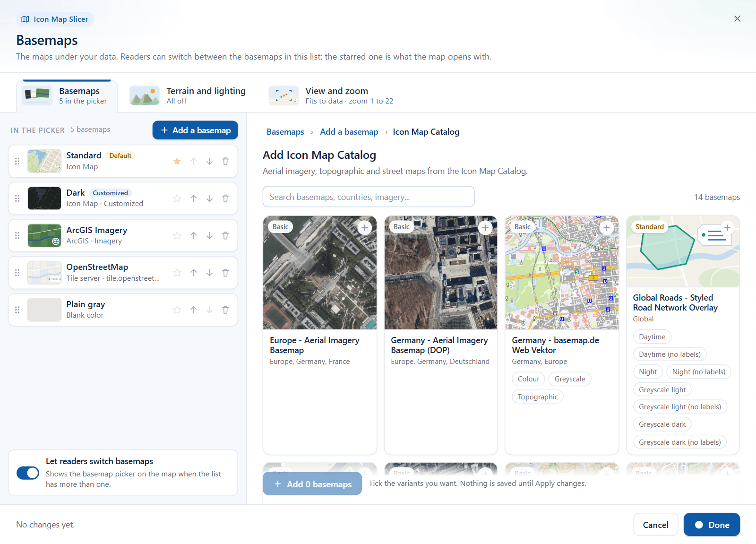This screenshot has width=756, height=544.
Task: Tick Greyscale light (no labels) variant
Action: tap(680, 407)
